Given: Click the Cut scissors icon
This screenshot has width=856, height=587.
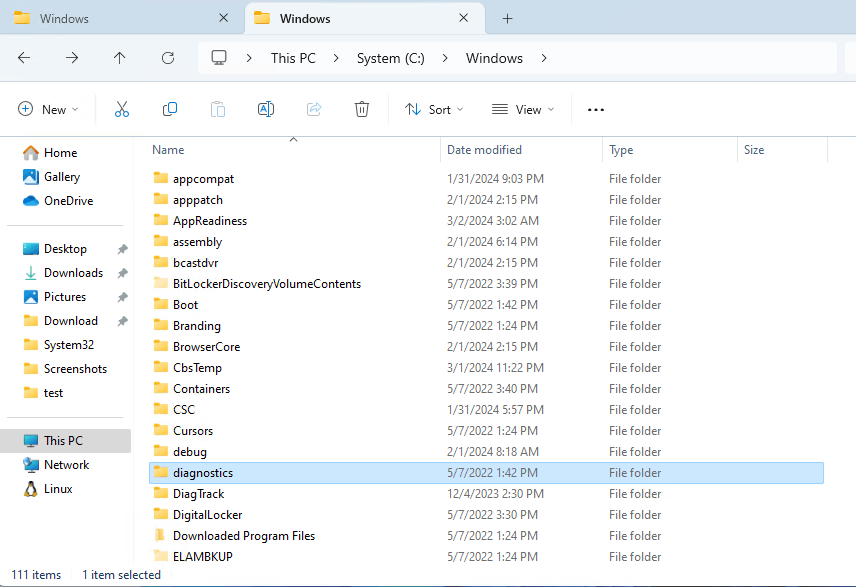Looking at the screenshot, I should tap(122, 109).
